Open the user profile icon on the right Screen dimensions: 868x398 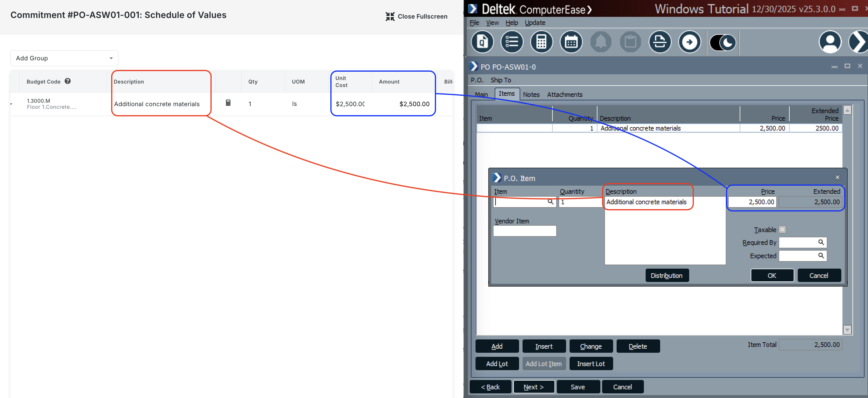tap(830, 42)
